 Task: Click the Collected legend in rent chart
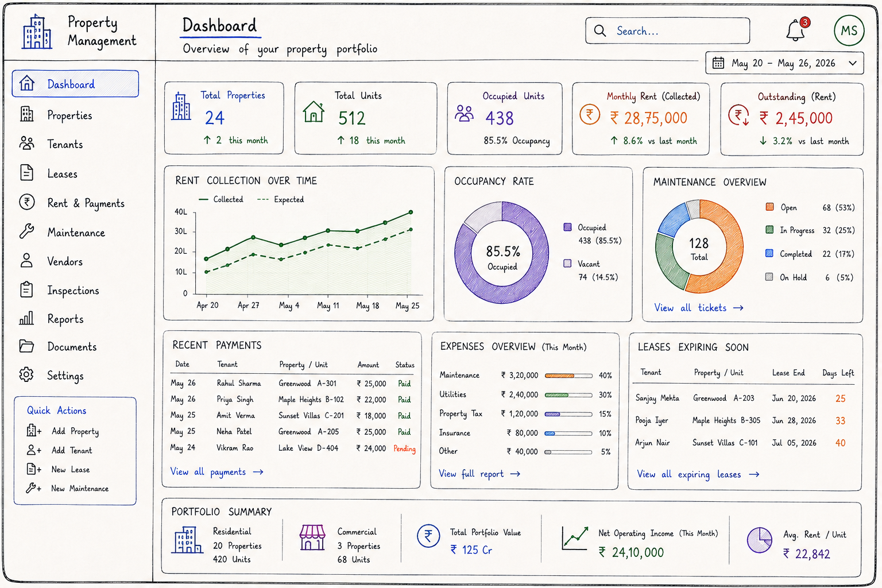[x=221, y=199]
